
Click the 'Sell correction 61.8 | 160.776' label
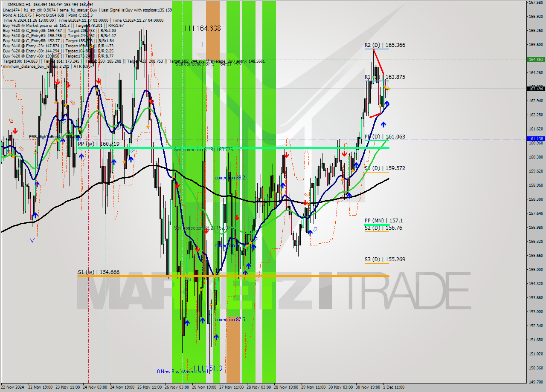(203, 150)
